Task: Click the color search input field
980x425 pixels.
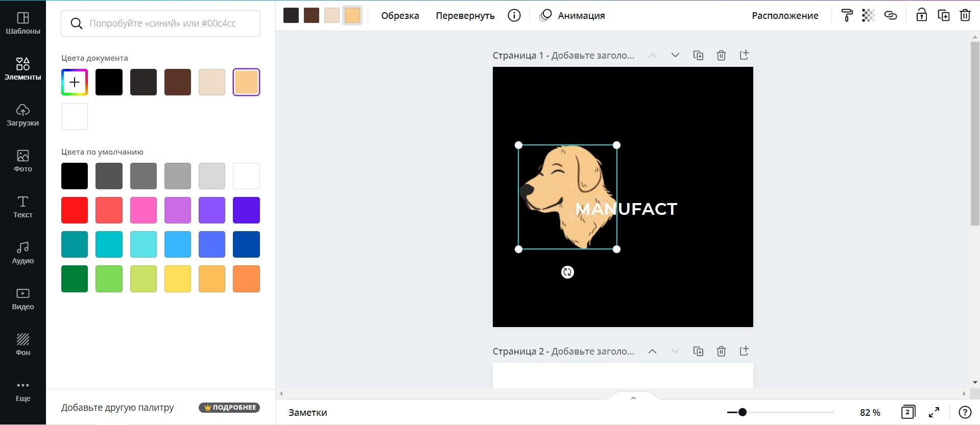Action: point(160,23)
